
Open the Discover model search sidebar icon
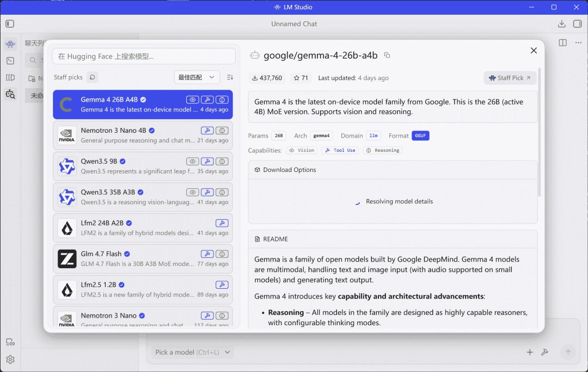(x=10, y=94)
